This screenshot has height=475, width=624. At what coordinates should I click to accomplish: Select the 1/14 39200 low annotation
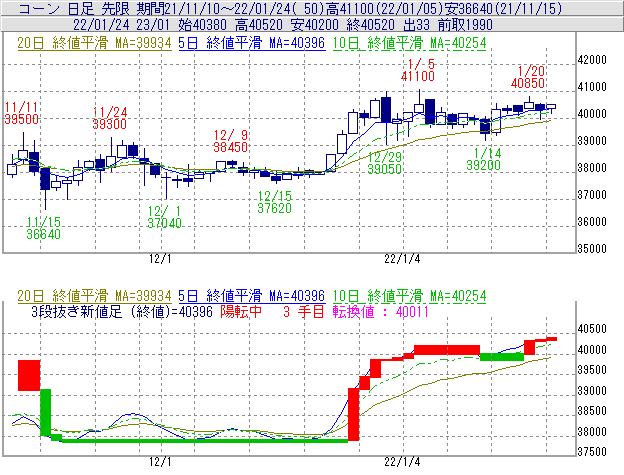click(x=484, y=159)
